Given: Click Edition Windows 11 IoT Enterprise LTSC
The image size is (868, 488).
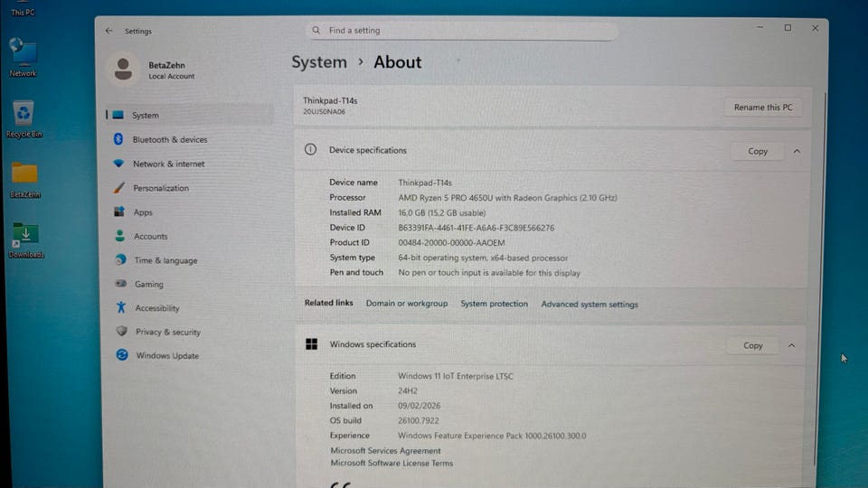Looking at the screenshot, I should (456, 376).
